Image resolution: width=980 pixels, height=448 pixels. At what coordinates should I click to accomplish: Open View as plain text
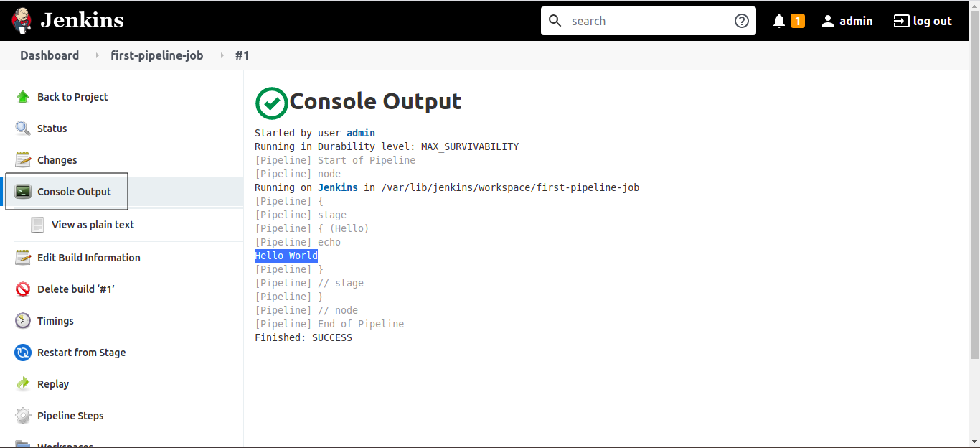click(x=93, y=225)
